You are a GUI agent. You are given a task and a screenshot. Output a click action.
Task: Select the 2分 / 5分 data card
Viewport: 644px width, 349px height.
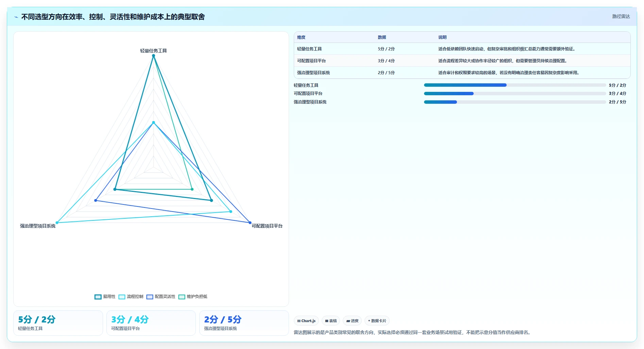tap(244, 323)
